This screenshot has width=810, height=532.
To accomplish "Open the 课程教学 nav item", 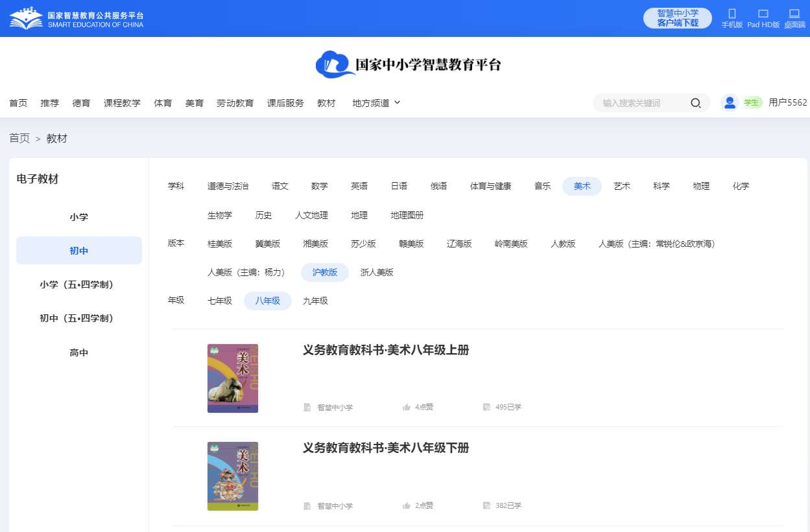I will click(122, 103).
